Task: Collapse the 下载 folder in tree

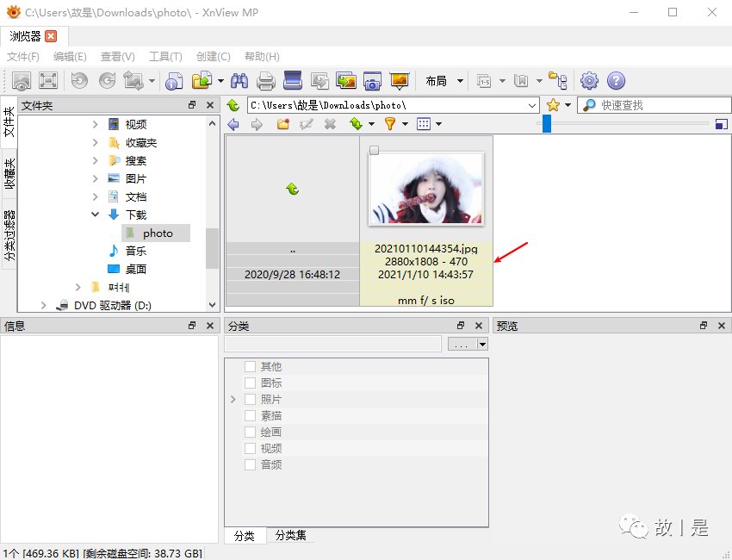Action: [96, 215]
